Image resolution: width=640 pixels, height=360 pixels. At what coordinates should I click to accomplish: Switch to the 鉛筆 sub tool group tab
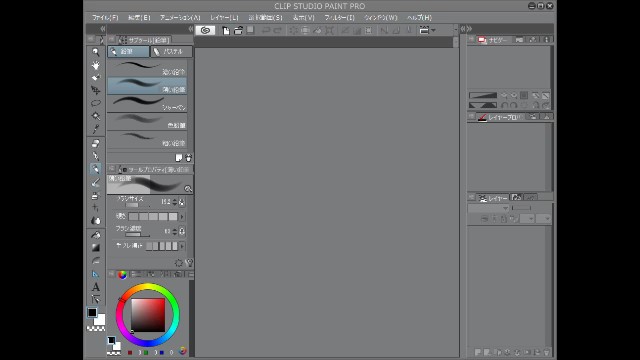click(129, 51)
